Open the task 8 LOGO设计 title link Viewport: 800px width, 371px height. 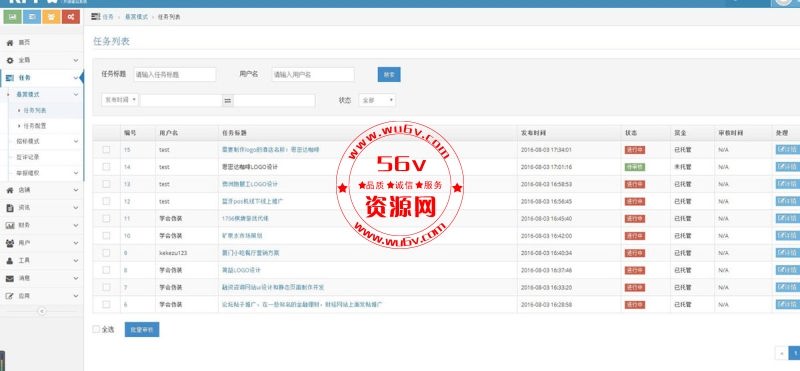click(x=241, y=270)
